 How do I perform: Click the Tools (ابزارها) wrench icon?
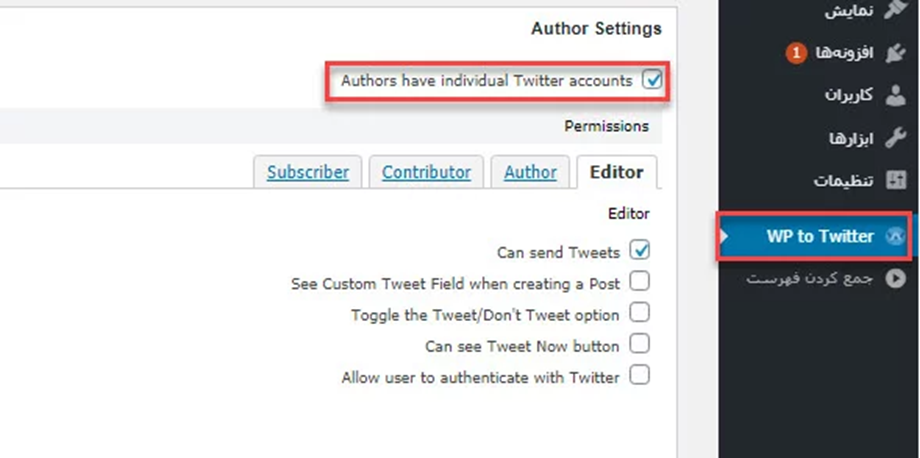click(x=896, y=139)
